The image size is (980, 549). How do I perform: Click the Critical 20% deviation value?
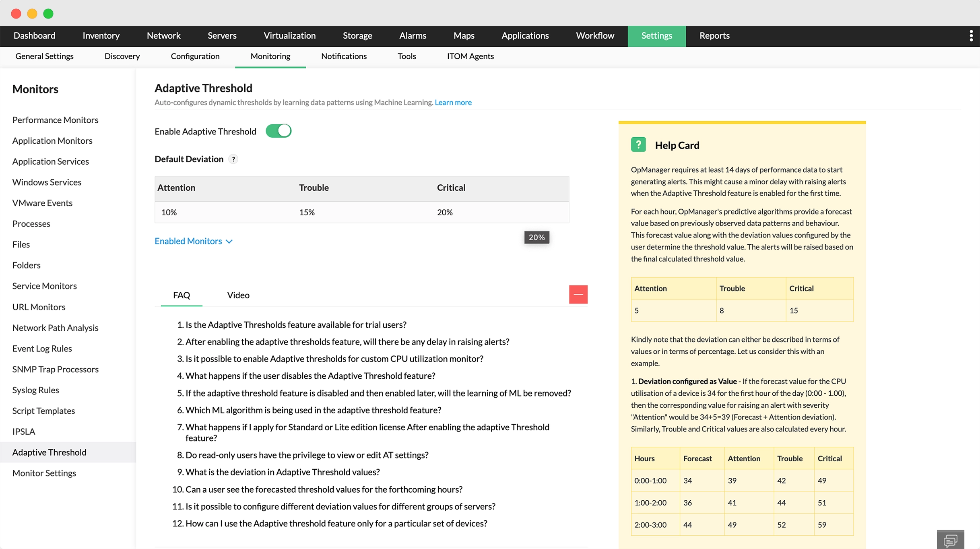click(x=445, y=212)
